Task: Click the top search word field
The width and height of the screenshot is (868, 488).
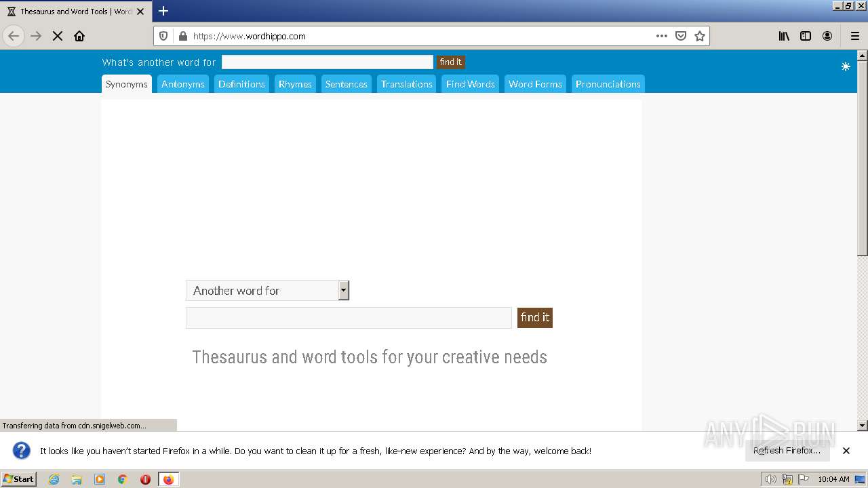Action: pos(327,62)
